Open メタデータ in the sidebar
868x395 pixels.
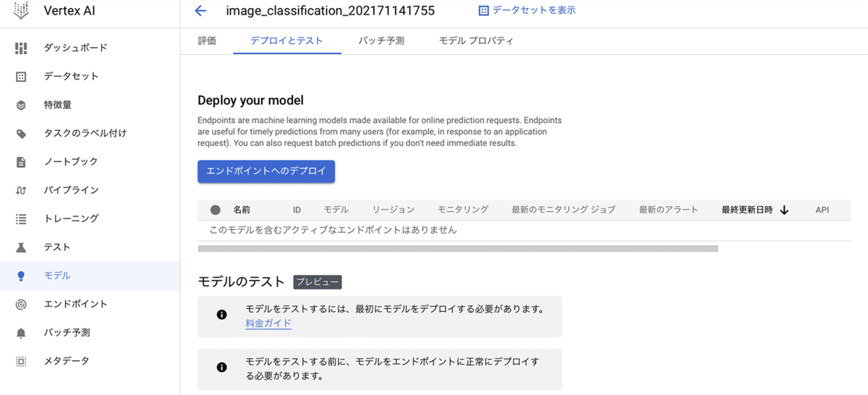pyautogui.click(x=67, y=361)
